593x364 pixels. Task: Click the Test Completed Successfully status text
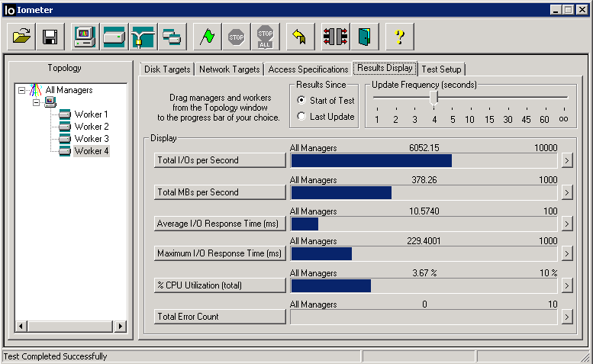pyautogui.click(x=55, y=356)
